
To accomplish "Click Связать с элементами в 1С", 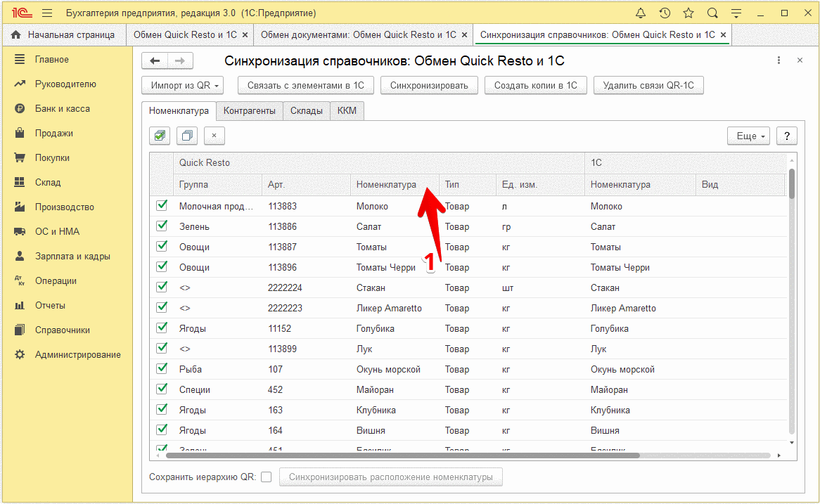I will coord(305,85).
